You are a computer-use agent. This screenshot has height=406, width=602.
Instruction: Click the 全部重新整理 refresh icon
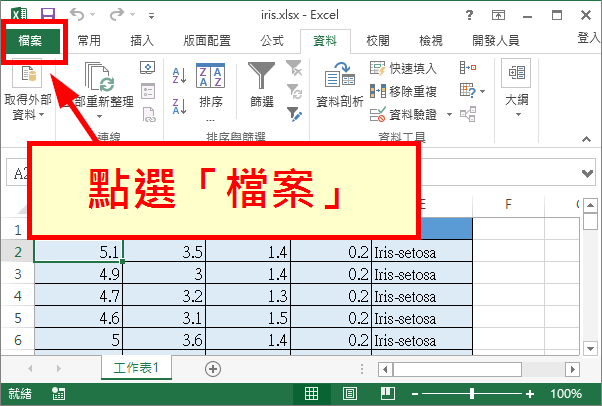99,76
